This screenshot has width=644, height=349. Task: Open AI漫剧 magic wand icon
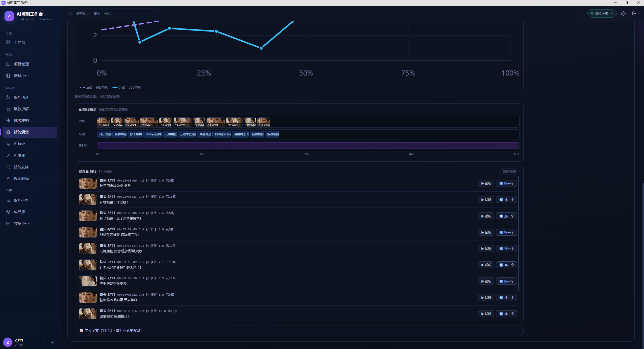point(8,155)
